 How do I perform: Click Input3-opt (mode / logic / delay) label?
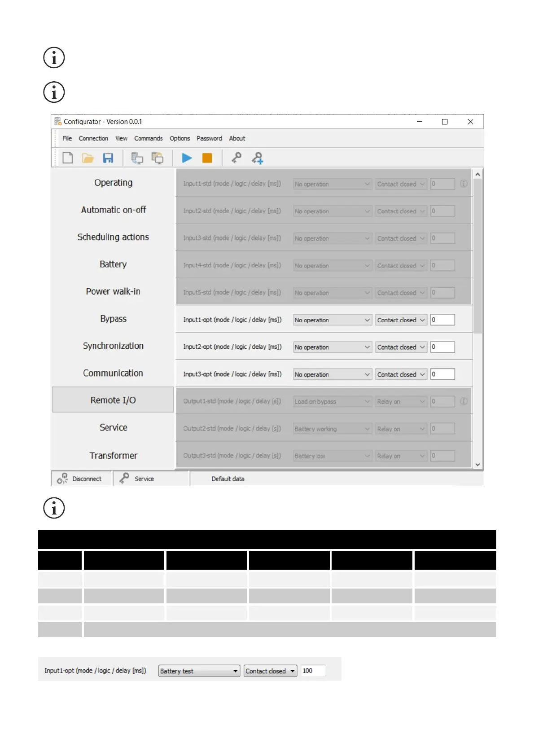pos(232,374)
